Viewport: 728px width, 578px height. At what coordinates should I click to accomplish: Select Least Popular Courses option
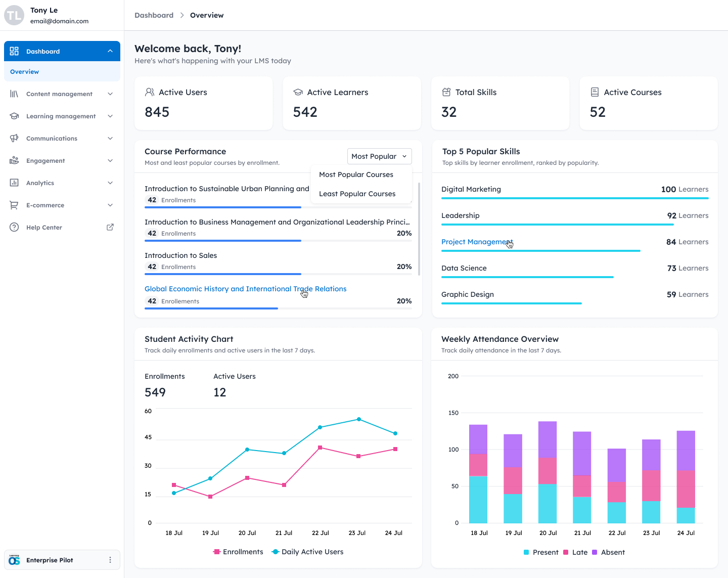click(x=357, y=194)
